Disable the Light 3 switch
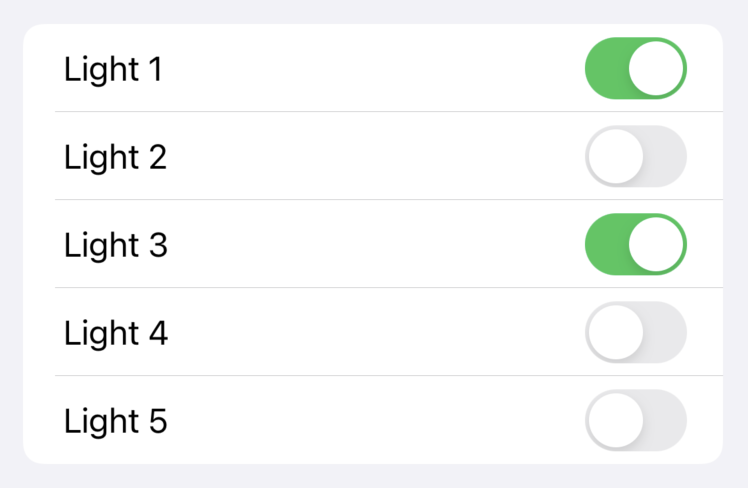This screenshot has width=748, height=488. [635, 244]
